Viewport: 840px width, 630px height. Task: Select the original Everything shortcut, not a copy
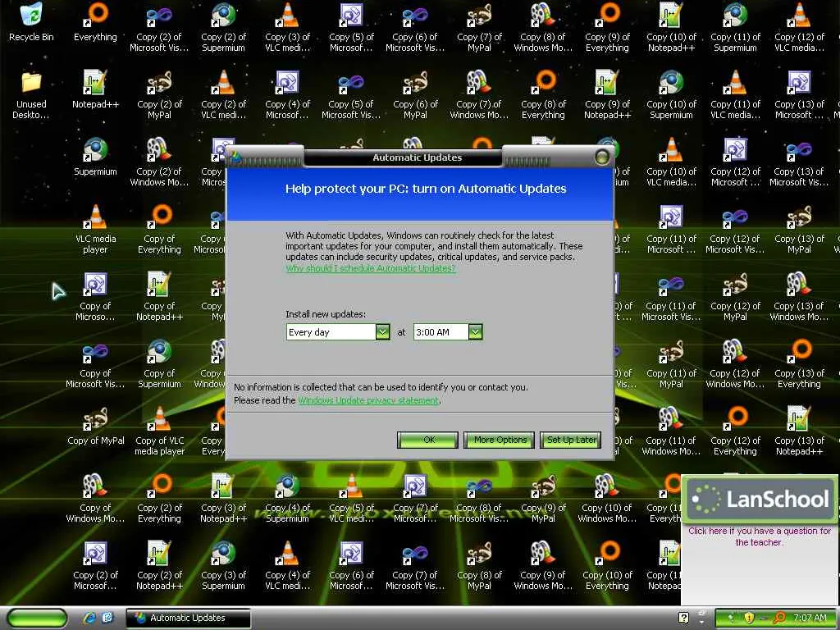[x=95, y=22]
